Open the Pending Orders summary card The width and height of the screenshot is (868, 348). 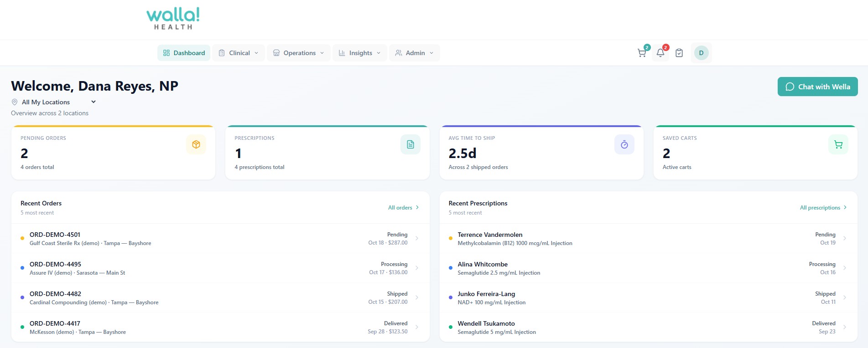113,153
